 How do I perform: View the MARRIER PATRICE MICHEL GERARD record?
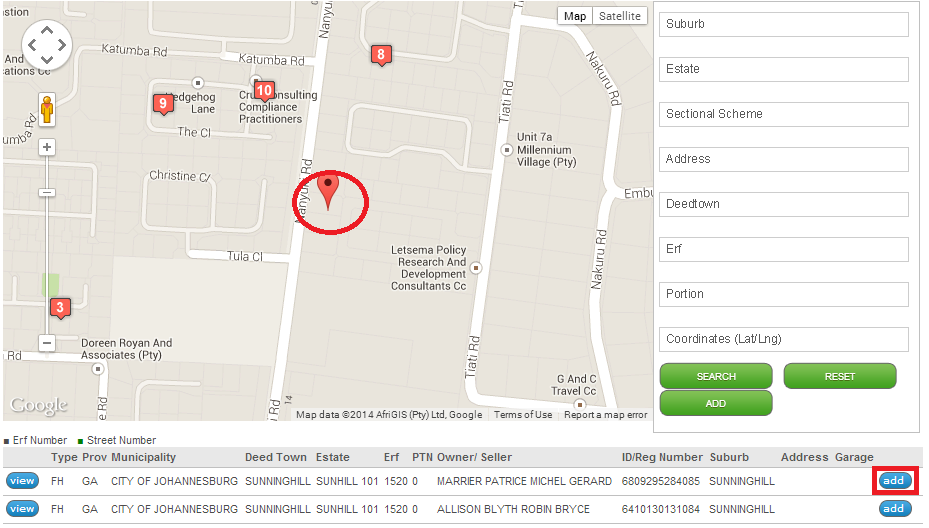pos(23,481)
